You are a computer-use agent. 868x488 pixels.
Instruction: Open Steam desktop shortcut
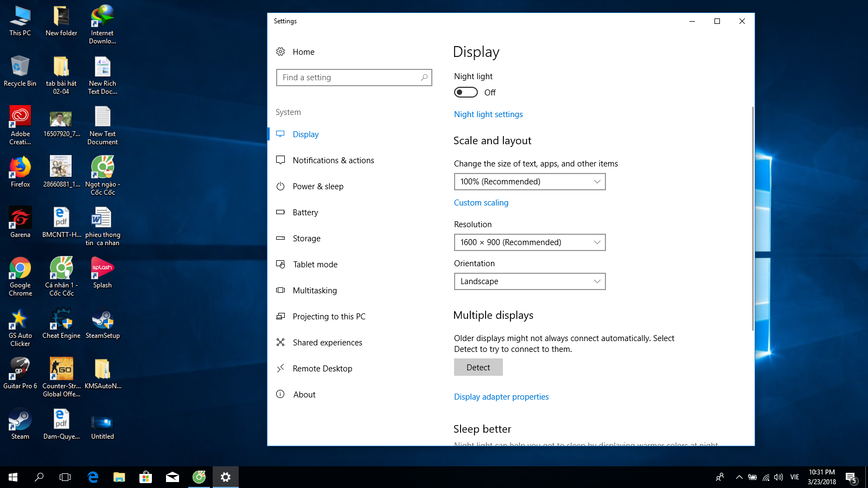tap(20, 423)
